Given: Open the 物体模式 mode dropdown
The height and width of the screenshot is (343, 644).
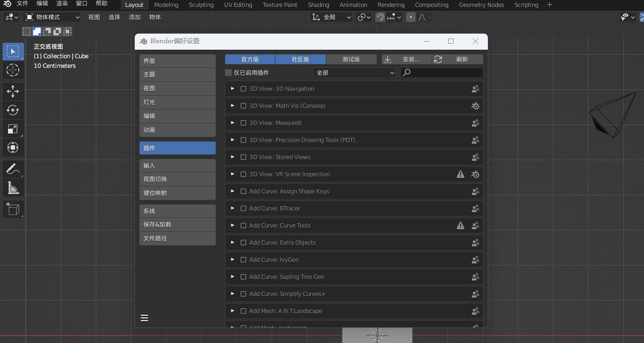Looking at the screenshot, I should click(52, 17).
